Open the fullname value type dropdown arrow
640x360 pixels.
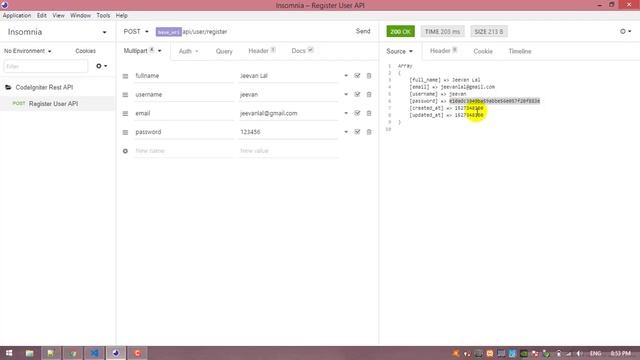pos(346,76)
